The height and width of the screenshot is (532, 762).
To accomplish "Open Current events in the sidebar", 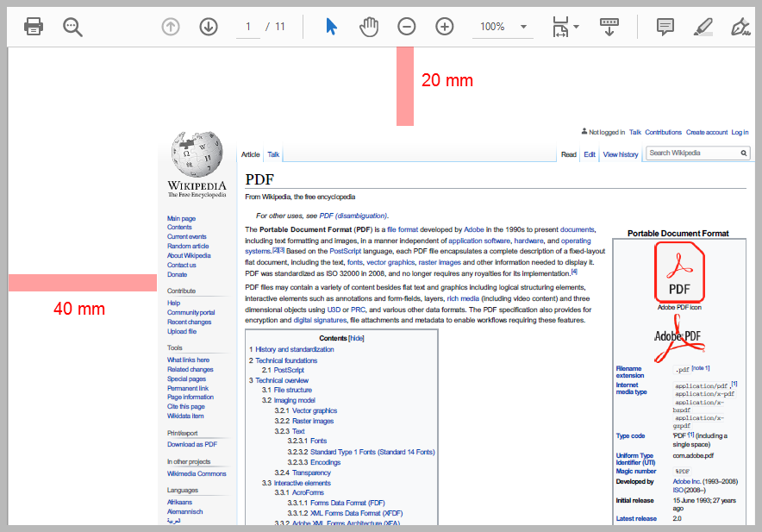I will pyautogui.click(x=186, y=237).
